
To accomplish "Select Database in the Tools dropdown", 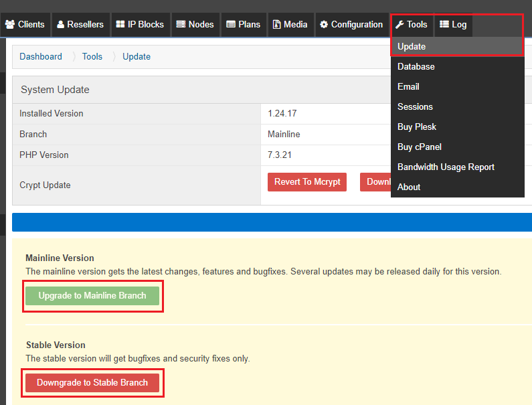I will coord(457,66).
